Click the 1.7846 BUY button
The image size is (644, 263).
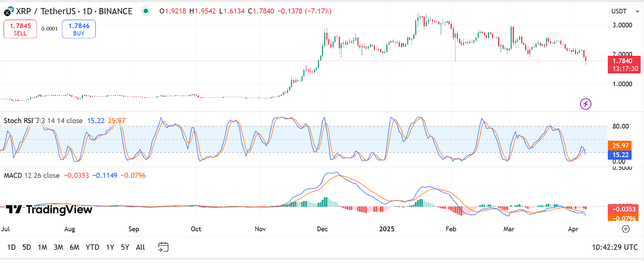tap(79, 29)
